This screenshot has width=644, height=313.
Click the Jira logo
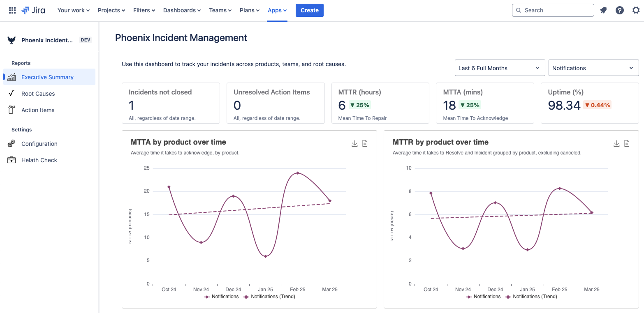[x=34, y=10]
